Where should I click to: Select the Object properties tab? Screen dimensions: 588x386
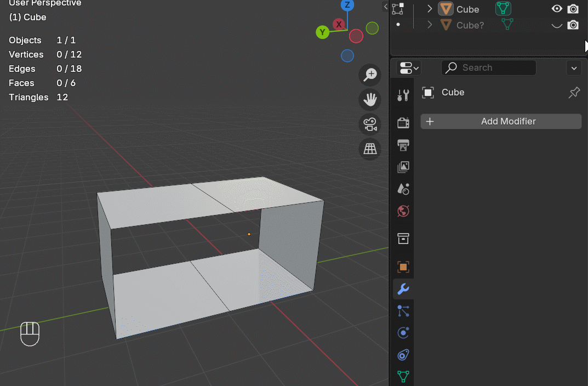pyautogui.click(x=403, y=267)
